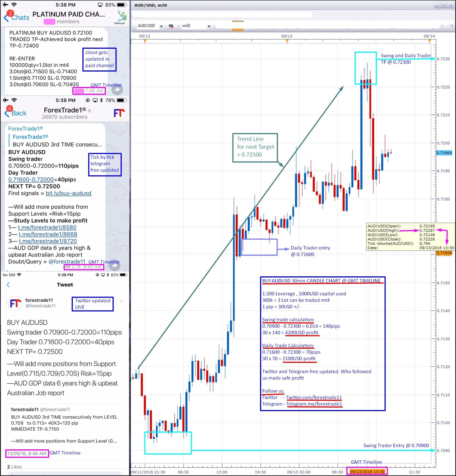The width and height of the screenshot is (456, 476).
Task: Open link t.me/forextrade1/8580
Action: tap(47, 227)
